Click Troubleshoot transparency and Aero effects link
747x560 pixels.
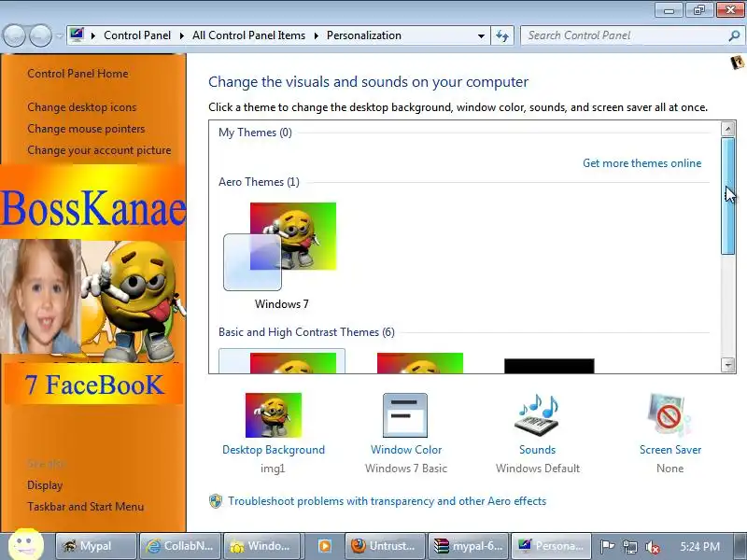388,501
